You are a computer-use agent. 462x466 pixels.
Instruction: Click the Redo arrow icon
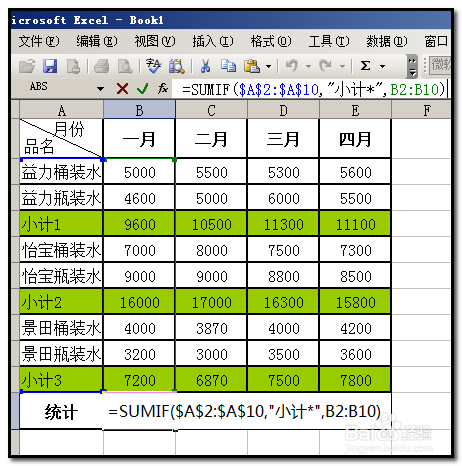[x=325, y=66]
